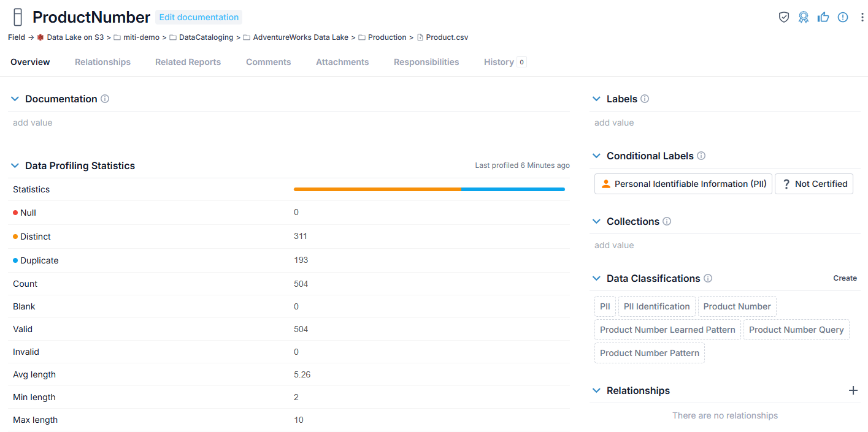Click info icon next to Documentation heading
Screen dimensions: 868x432
coord(105,99)
